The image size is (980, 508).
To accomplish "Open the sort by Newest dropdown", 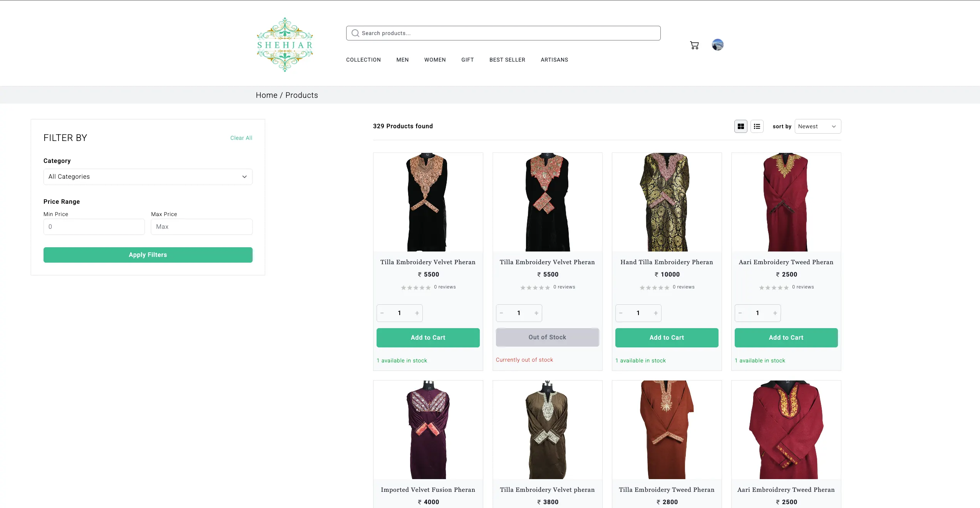I will click(818, 126).
